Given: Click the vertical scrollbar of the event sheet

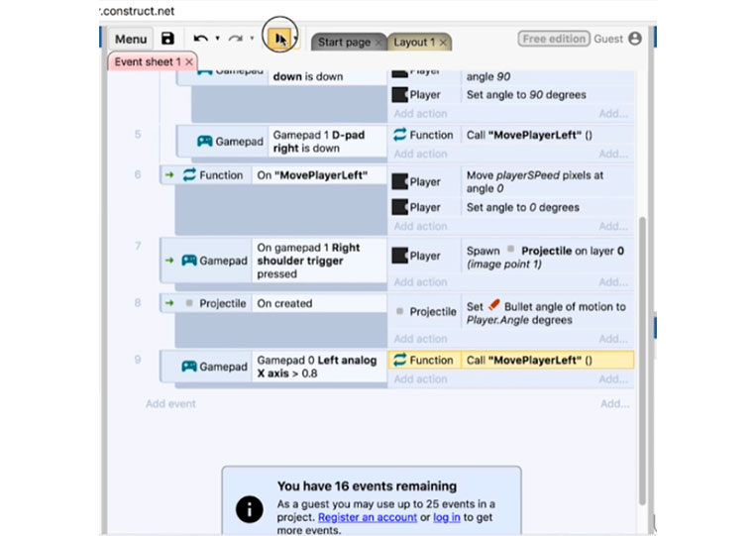Looking at the screenshot, I should 642,361.
